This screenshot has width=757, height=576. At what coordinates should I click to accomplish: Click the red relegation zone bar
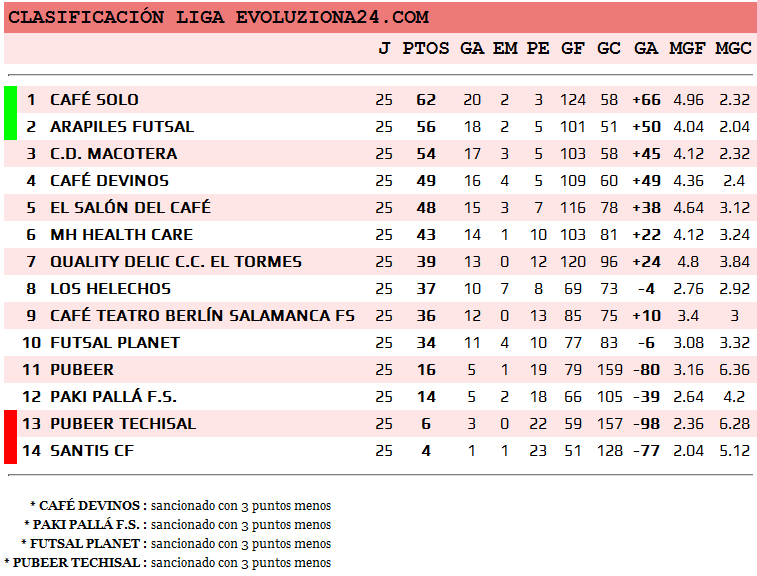[10, 437]
